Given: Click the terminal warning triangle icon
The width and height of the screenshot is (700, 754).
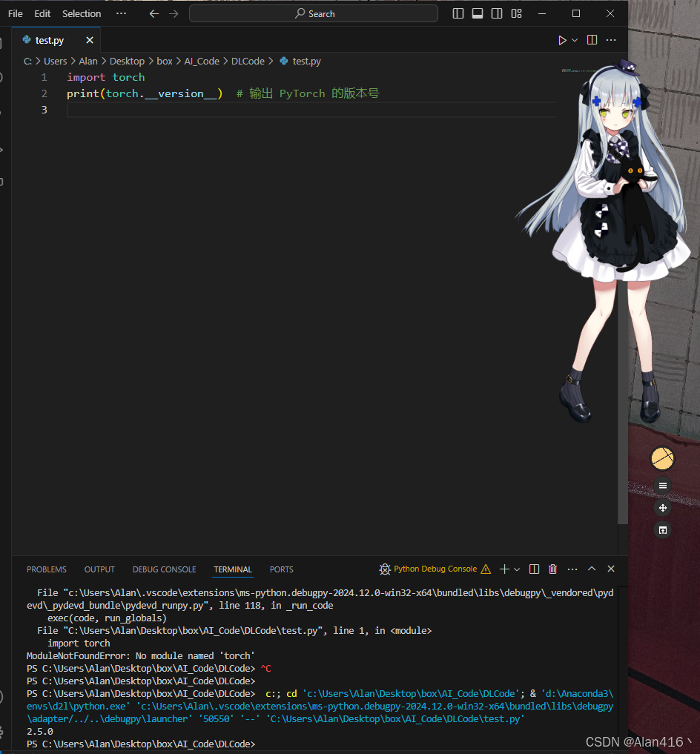Looking at the screenshot, I should [x=486, y=569].
